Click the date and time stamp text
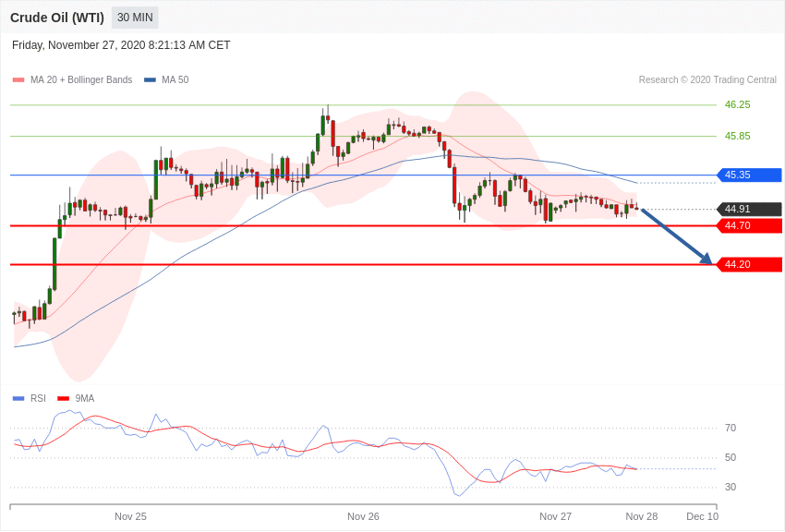Image resolution: width=785 pixels, height=532 pixels. pos(121,45)
